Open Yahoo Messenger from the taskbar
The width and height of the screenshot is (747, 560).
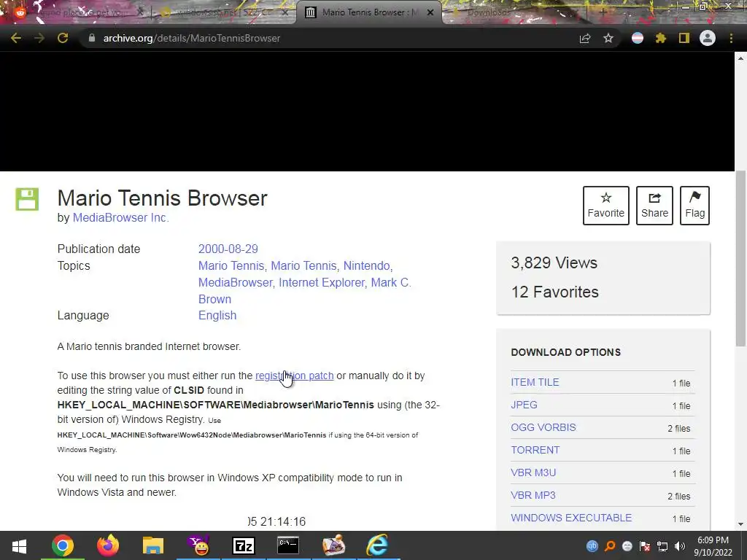tap(198, 545)
